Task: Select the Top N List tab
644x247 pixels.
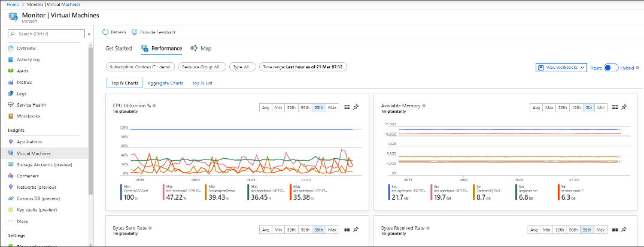Action: click(x=202, y=83)
